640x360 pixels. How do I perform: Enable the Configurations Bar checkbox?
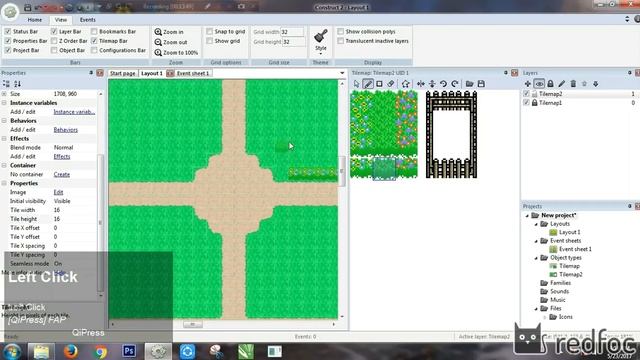click(x=94, y=50)
